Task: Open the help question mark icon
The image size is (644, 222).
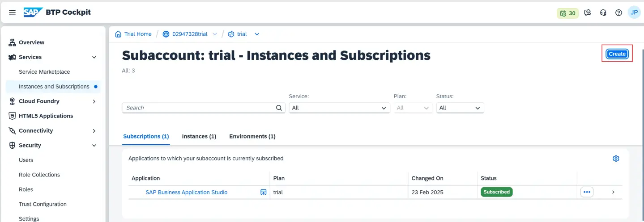Action: (x=618, y=13)
